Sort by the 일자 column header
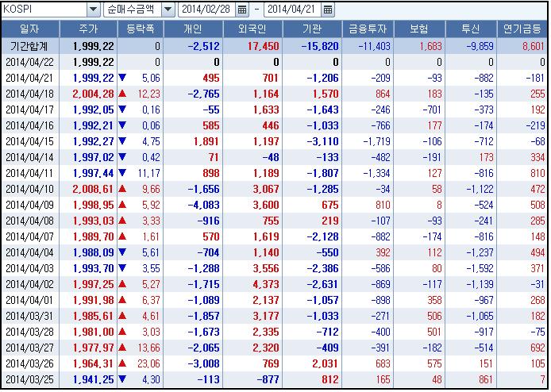The height and width of the screenshot is (392, 551). (x=30, y=29)
